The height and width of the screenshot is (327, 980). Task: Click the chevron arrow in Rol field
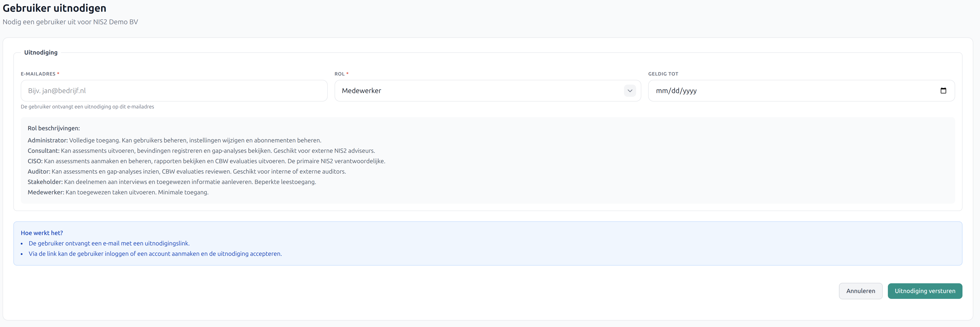[x=630, y=91]
